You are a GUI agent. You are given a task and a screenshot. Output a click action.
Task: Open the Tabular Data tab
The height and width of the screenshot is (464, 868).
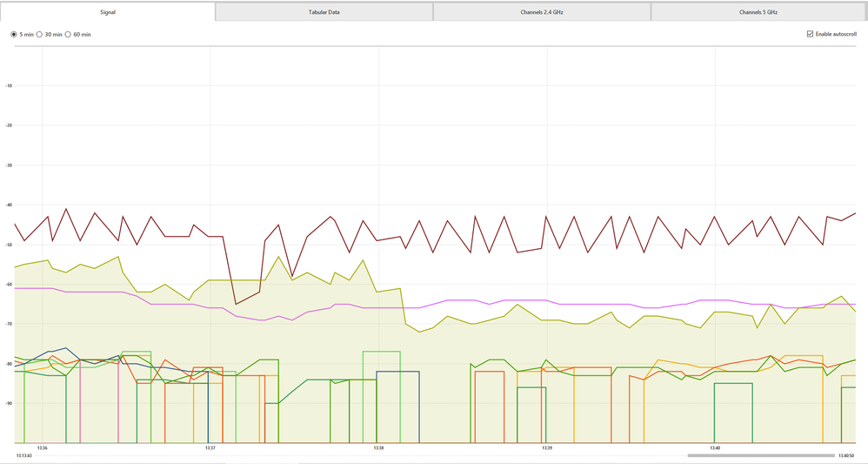(324, 12)
